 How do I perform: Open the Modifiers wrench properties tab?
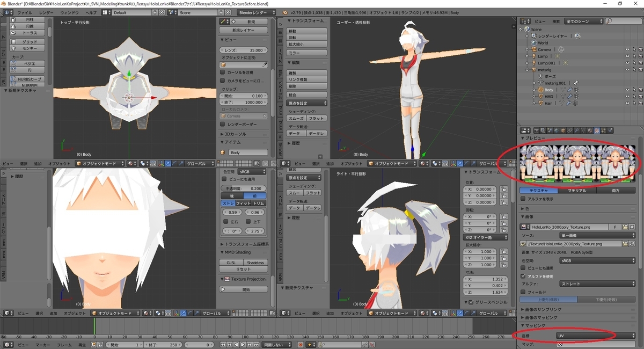[576, 130]
